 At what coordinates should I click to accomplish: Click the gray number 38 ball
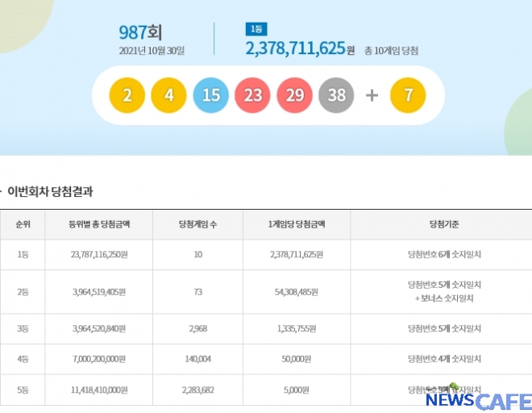337,95
